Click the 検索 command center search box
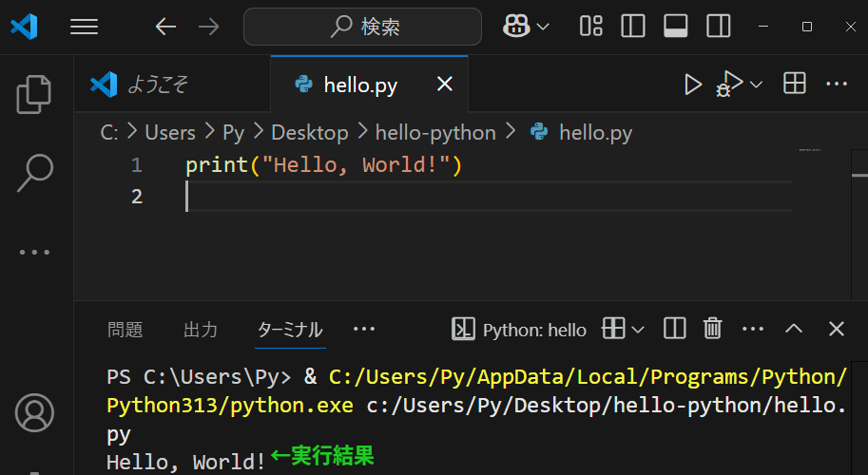Image resolution: width=868 pixels, height=475 pixels. (362, 27)
